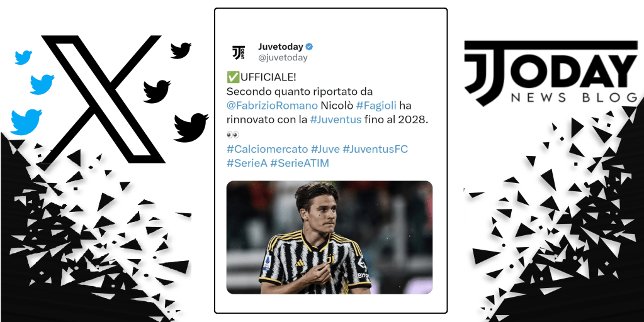Click the blue verified badge next to Juvetoday

(x=309, y=47)
